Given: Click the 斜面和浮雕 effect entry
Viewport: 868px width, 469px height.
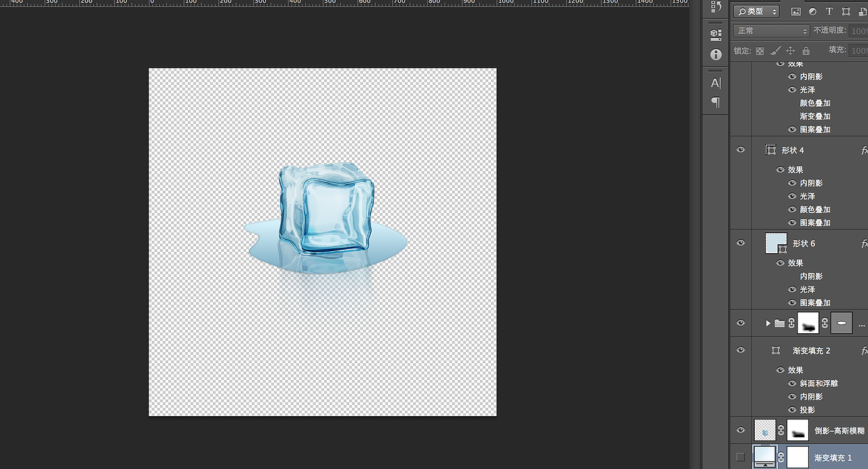Looking at the screenshot, I should [818, 383].
